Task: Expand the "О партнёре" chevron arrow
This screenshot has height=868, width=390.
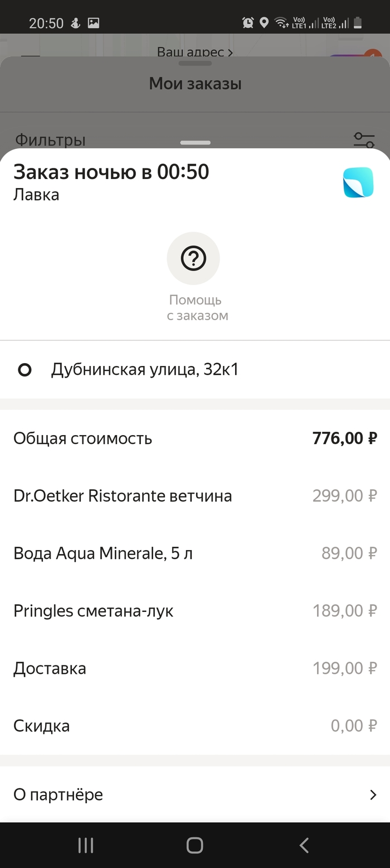Action: [x=373, y=795]
